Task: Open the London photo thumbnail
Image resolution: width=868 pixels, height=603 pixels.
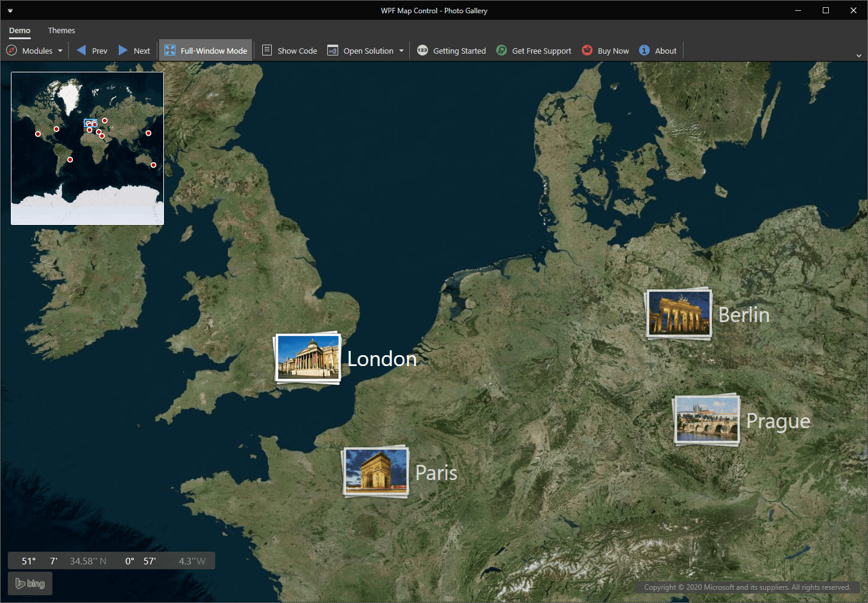Action: coord(308,358)
